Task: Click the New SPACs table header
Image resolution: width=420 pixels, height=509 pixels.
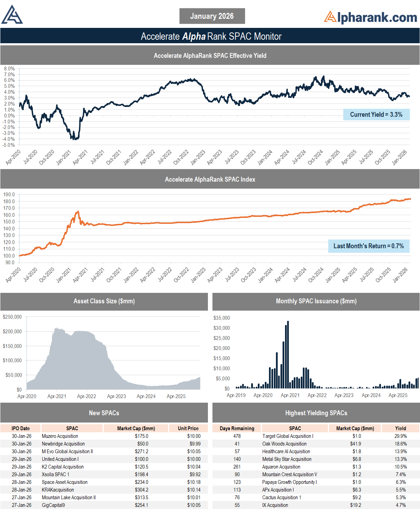Action: pyautogui.click(x=104, y=413)
